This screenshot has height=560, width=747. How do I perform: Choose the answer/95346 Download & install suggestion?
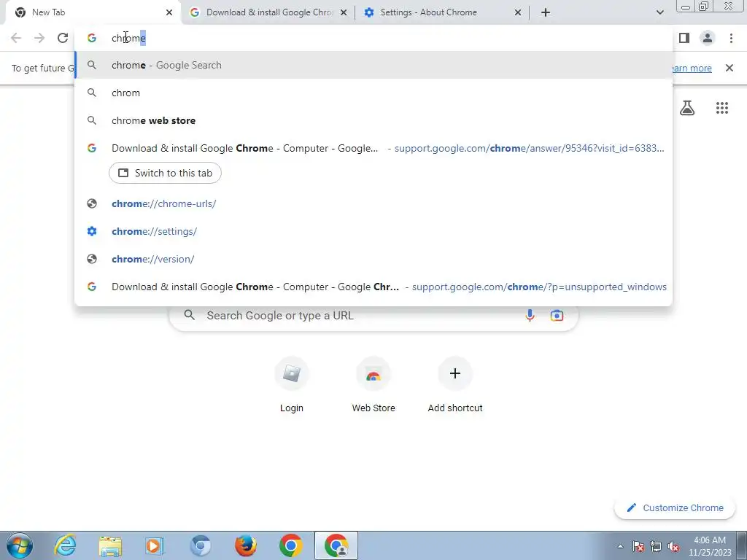click(x=373, y=148)
